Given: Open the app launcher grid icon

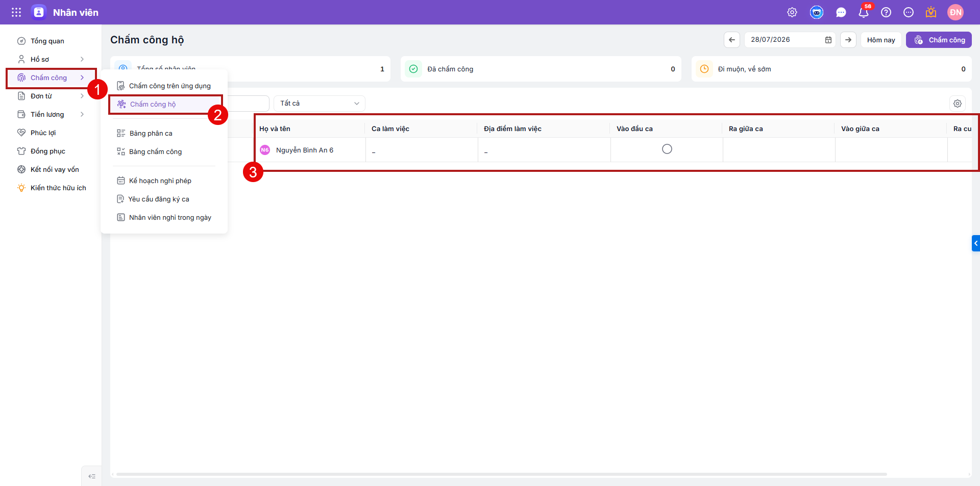Looking at the screenshot, I should pyautogui.click(x=16, y=12).
